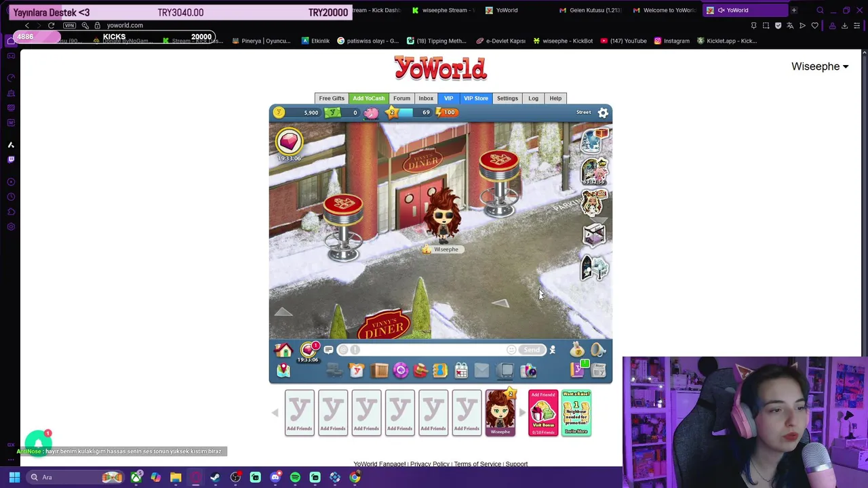Screen dimensions: 868x488
Task: Open the Help tab
Action: click(555, 98)
